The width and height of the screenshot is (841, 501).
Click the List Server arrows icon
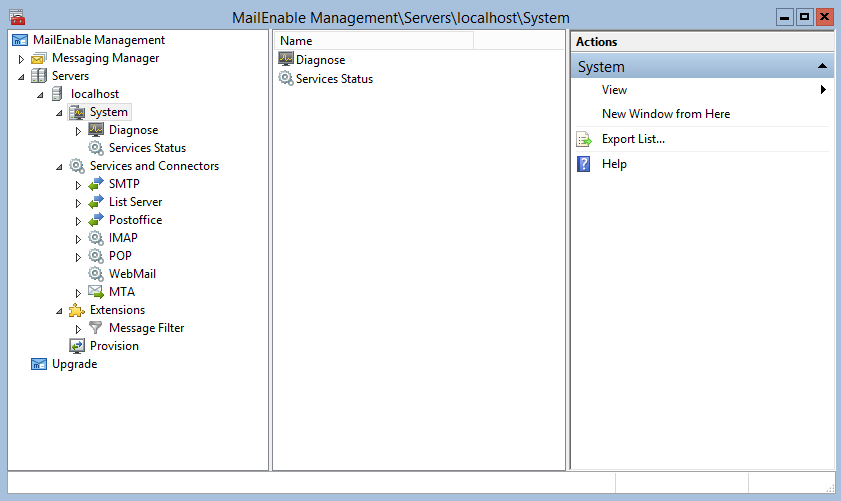pos(96,202)
